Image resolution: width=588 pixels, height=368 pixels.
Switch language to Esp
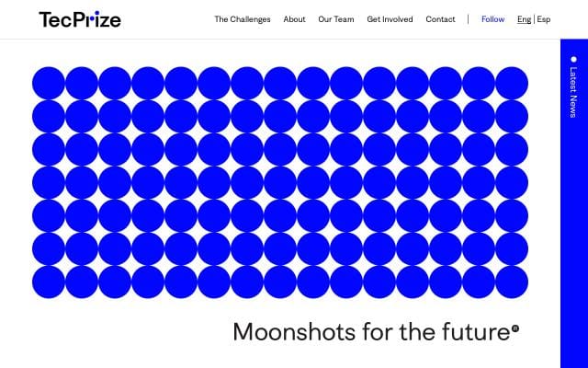pos(544,19)
